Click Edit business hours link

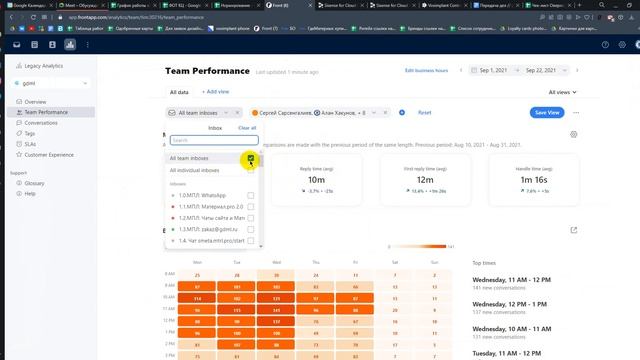click(426, 70)
